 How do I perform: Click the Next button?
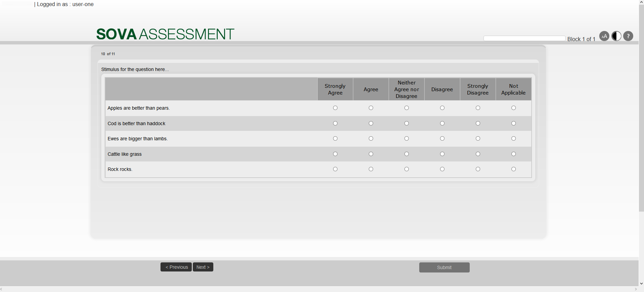coord(203,267)
